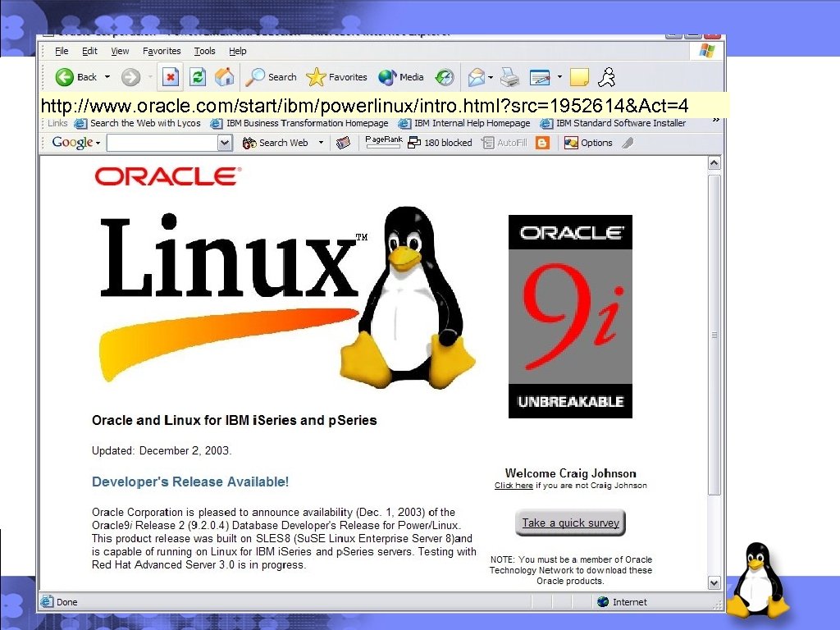Open the yellow Discuss note icon

click(579, 77)
